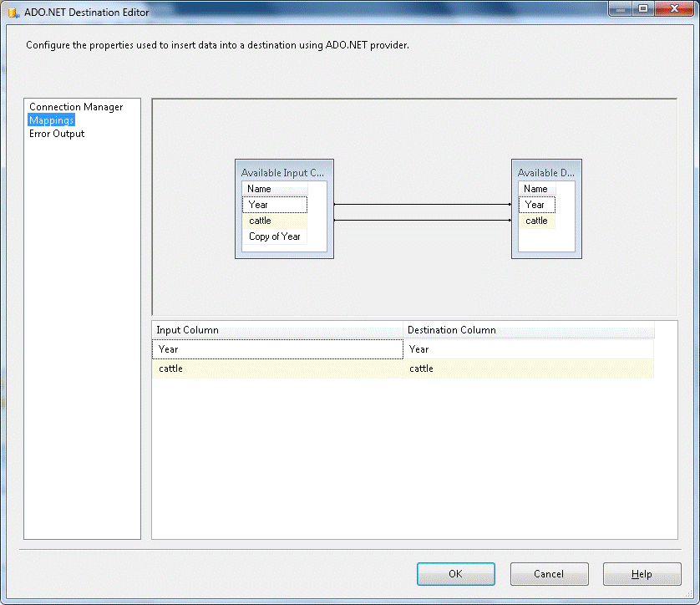Open Help for the destination editor

[642, 574]
